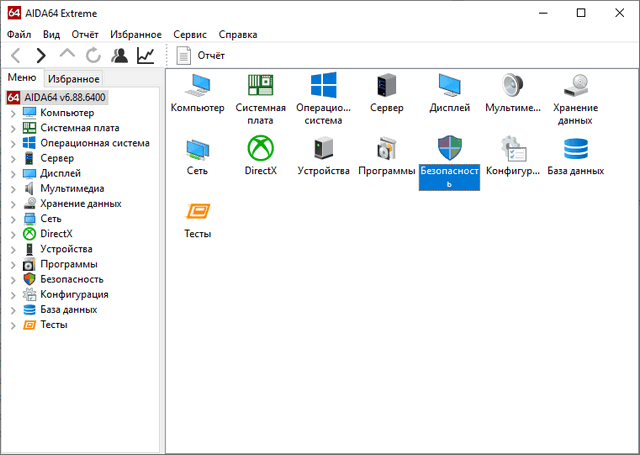Expand the Сеть tree node arrow

click(13, 219)
